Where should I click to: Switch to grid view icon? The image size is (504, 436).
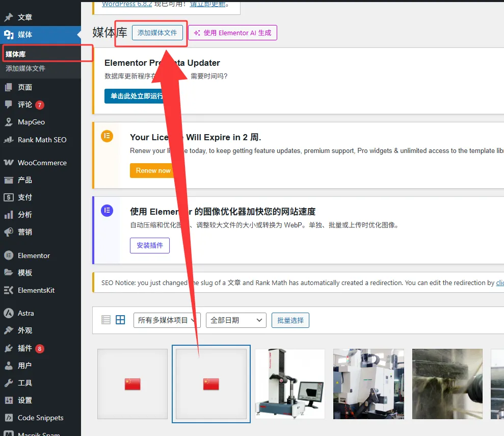120,320
